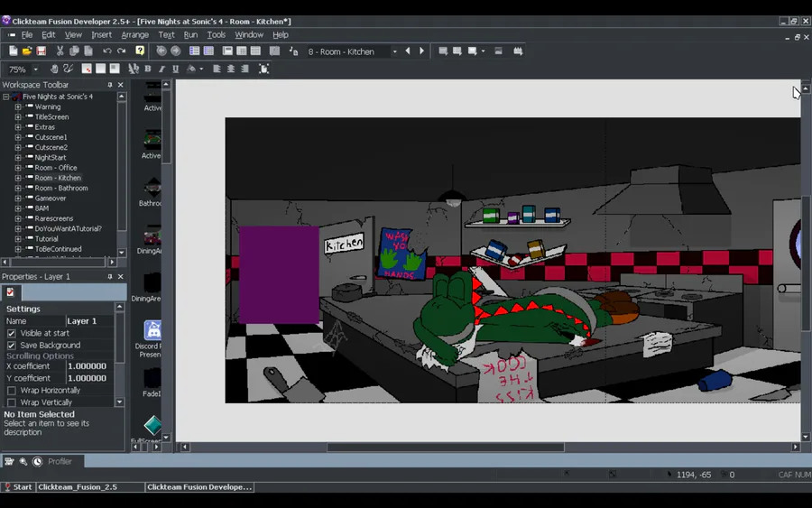Expand the Room - Office frame node
The height and width of the screenshot is (508, 812).
18,168
